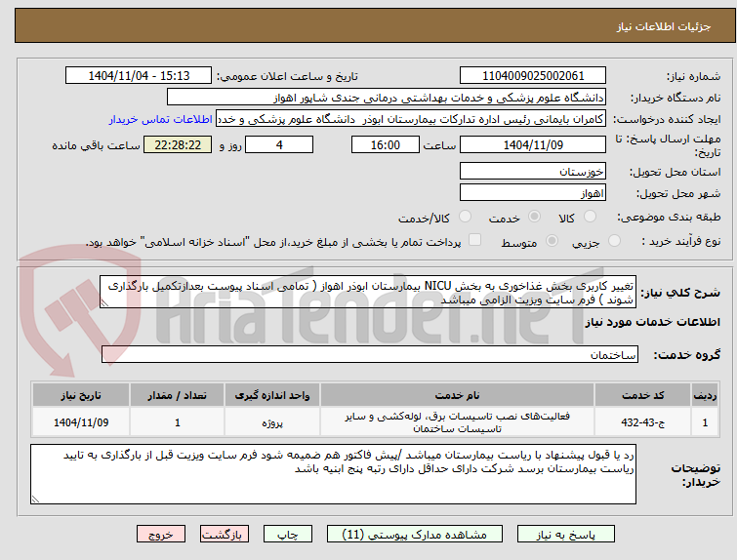Click the service code cell ج-43-432
The height and width of the screenshot is (560, 737).
click(x=642, y=422)
